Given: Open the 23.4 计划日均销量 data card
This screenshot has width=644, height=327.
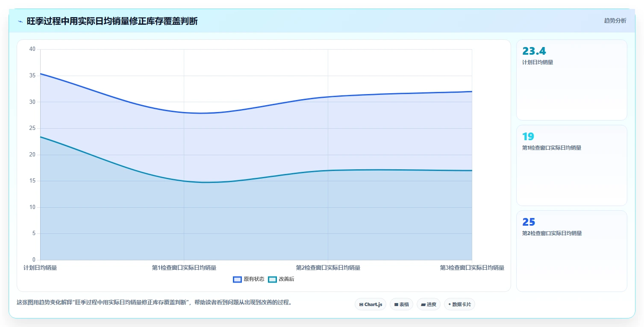Looking at the screenshot, I should pos(571,80).
